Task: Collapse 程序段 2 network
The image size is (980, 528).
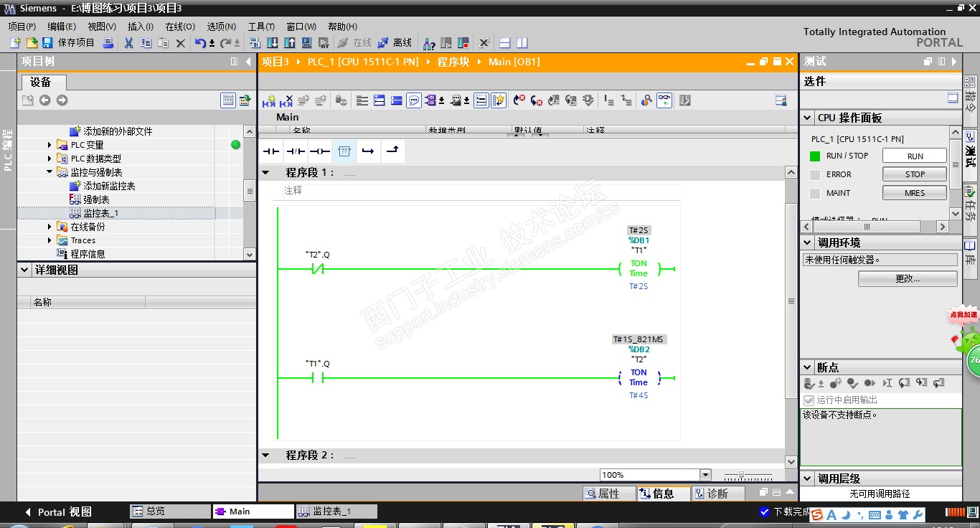Action: 266,456
